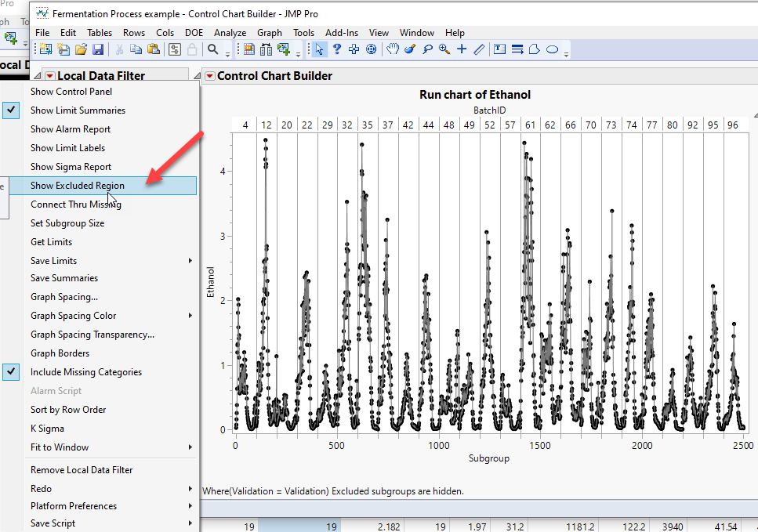Screen dimensions: 758x532
Task: Click Show Alarm Report menu entry
Action: (71, 129)
